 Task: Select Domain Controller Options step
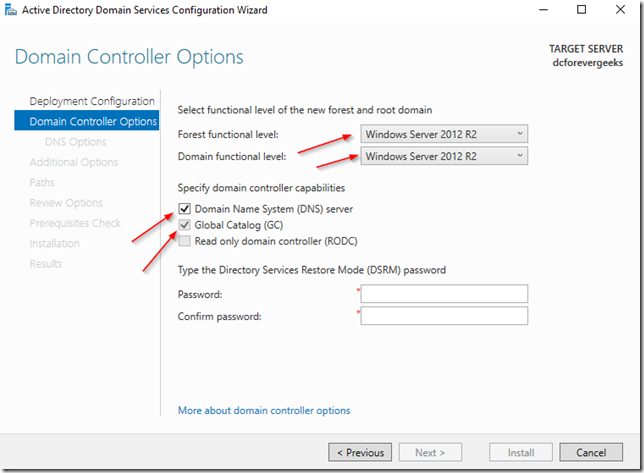[x=93, y=122]
